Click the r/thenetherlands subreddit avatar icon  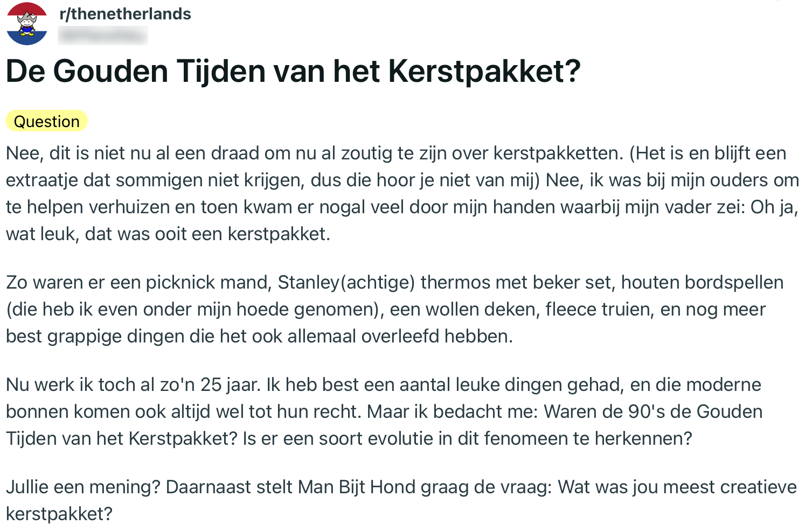[x=27, y=24]
